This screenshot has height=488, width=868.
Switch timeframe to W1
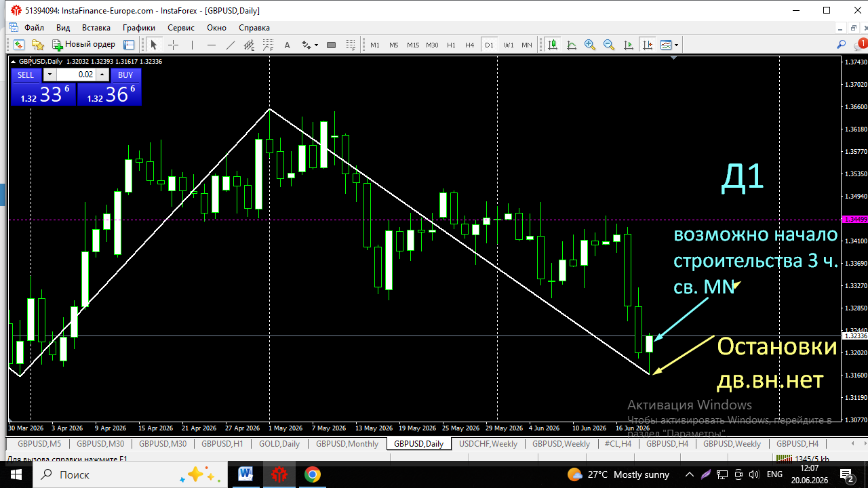(x=508, y=45)
